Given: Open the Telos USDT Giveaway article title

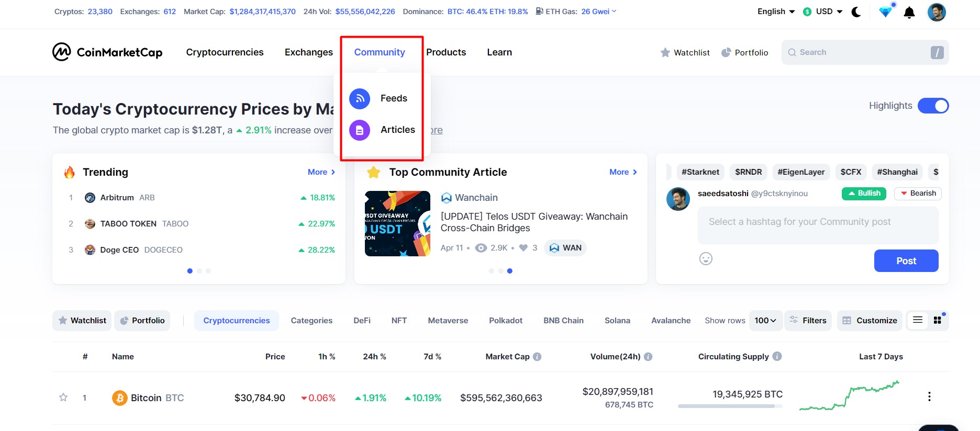Looking at the screenshot, I should 534,222.
